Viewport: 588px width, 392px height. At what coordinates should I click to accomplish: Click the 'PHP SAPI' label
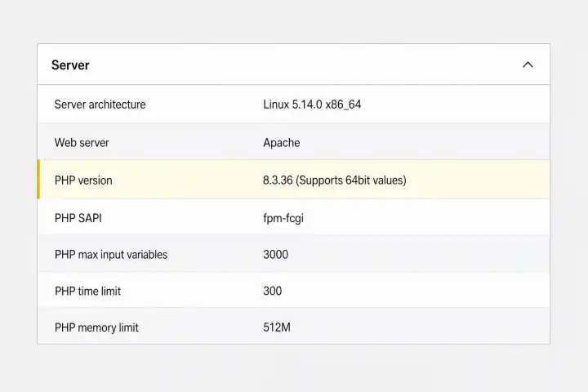[x=78, y=218]
